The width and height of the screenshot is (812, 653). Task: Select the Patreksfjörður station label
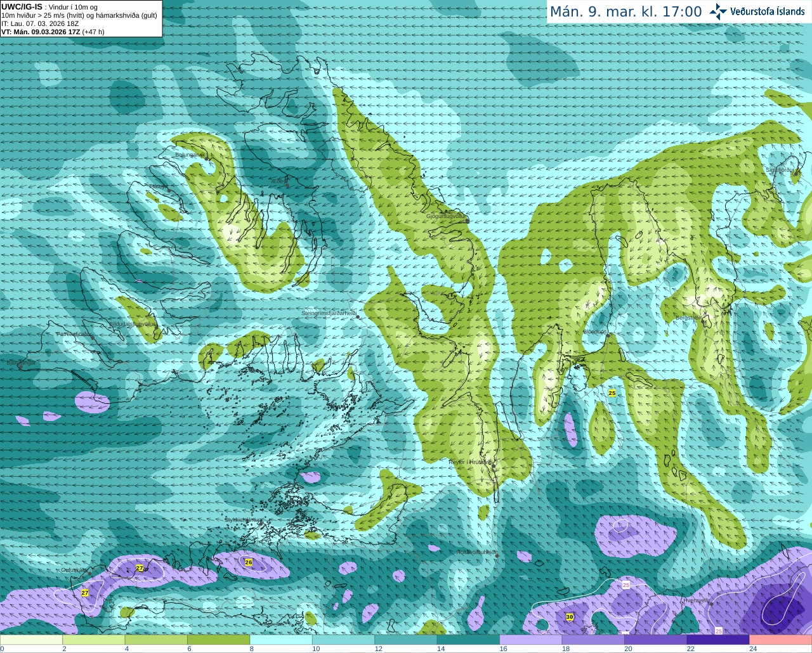pos(75,334)
